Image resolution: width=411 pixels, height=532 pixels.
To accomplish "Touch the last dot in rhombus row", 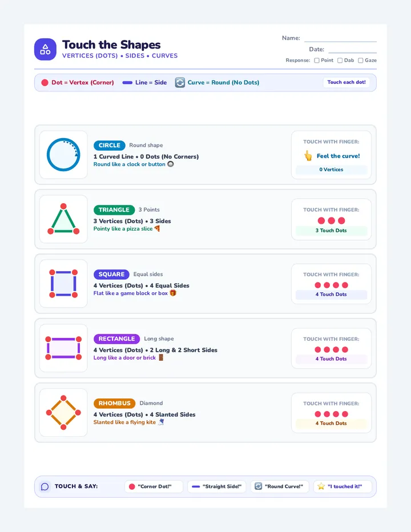I will click(345, 414).
